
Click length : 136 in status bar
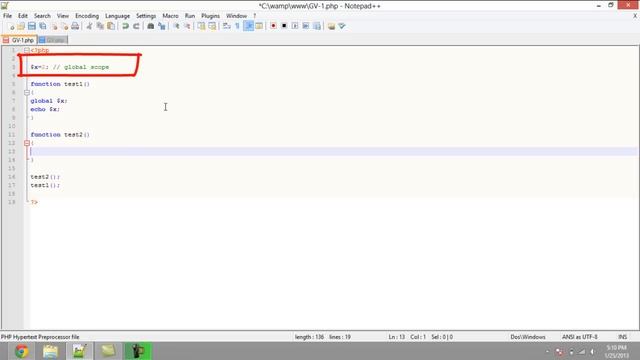click(309, 337)
